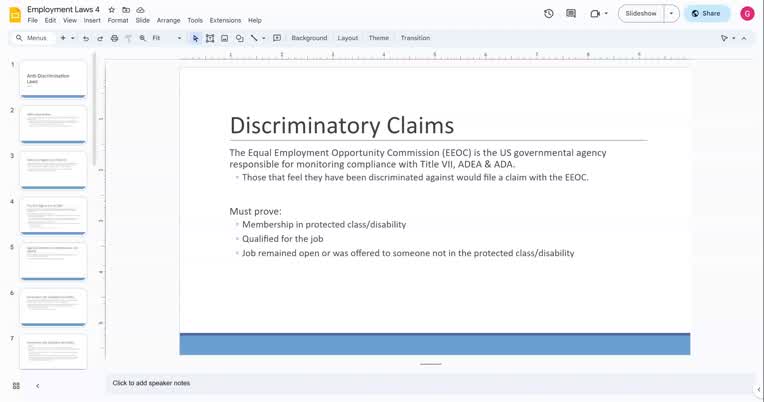Screen dimensions: 764x402
Task: Click the Redo arrow icon
Action: (100, 38)
